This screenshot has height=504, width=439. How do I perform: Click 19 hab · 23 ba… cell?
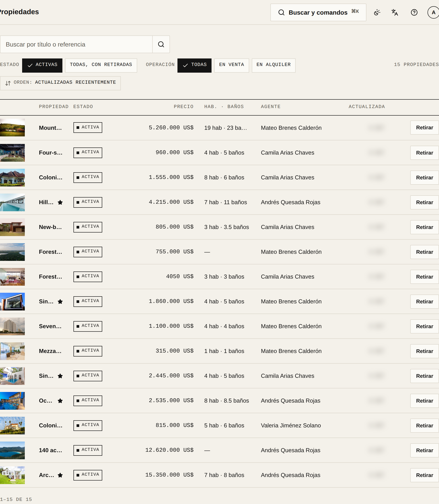click(226, 128)
